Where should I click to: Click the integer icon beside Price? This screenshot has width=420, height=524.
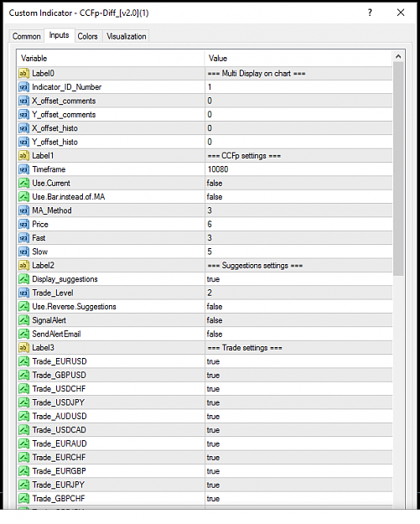pyautogui.click(x=23, y=224)
